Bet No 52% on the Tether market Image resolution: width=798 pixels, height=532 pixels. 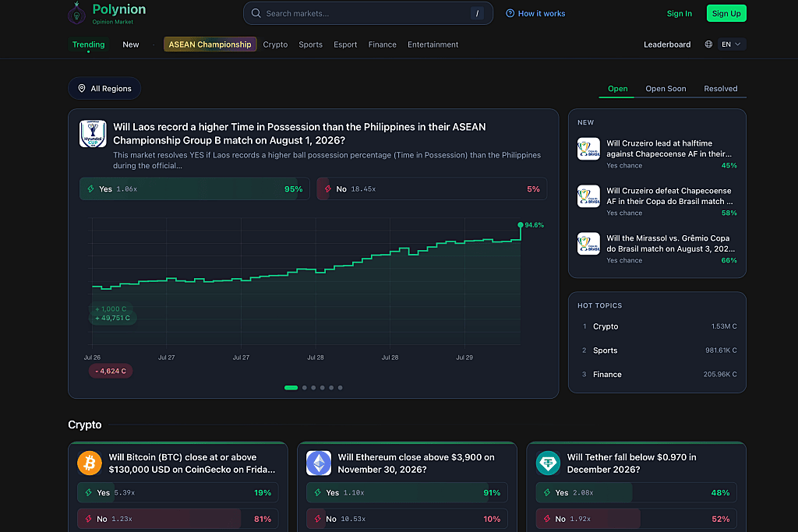point(636,519)
